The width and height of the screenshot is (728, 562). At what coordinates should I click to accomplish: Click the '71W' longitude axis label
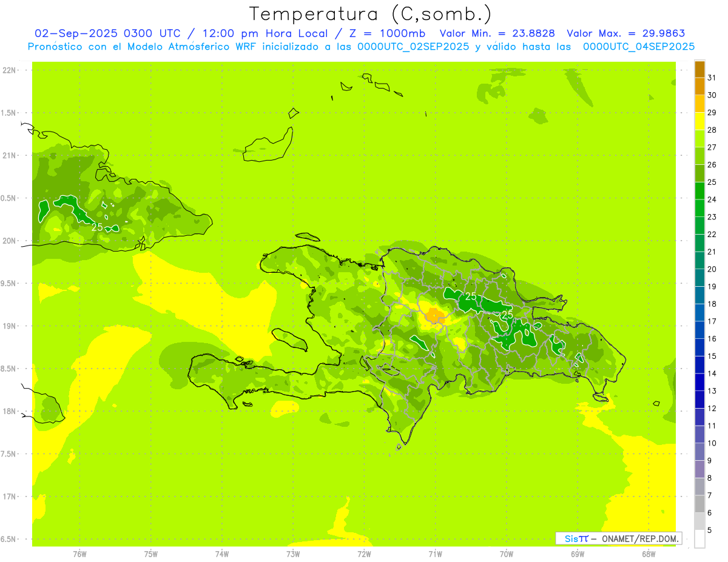click(435, 554)
